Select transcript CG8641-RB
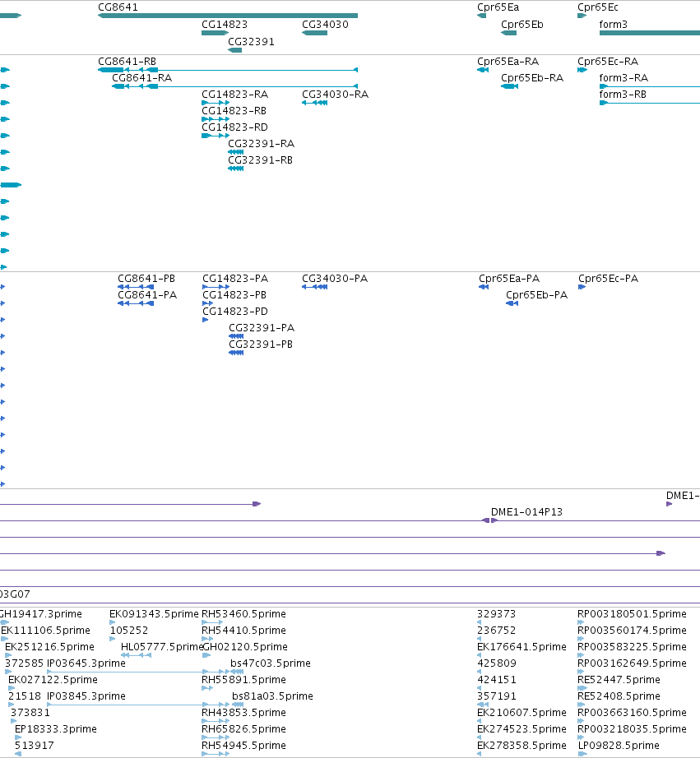This screenshot has width=700, height=758. pyautogui.click(x=227, y=70)
